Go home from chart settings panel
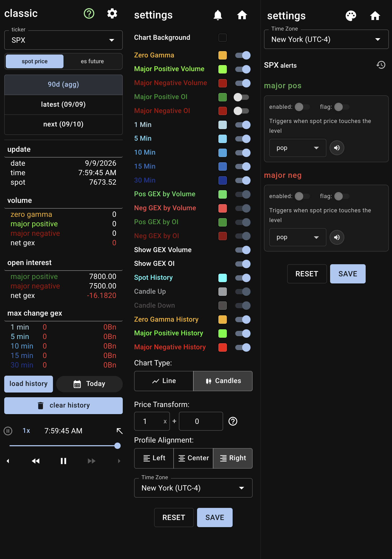Image resolution: width=392 pixels, height=559 pixels. pyautogui.click(x=242, y=15)
